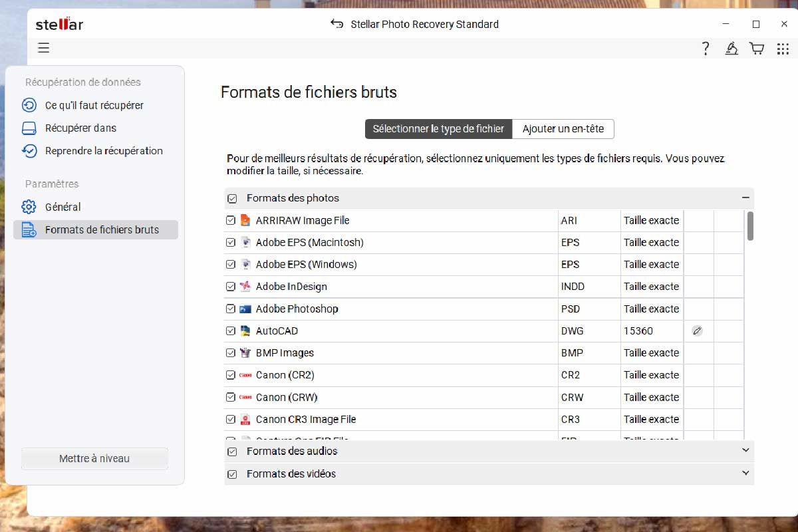This screenshot has width=798, height=532.
Task: Open Reprendre la récupération
Action: (x=104, y=151)
